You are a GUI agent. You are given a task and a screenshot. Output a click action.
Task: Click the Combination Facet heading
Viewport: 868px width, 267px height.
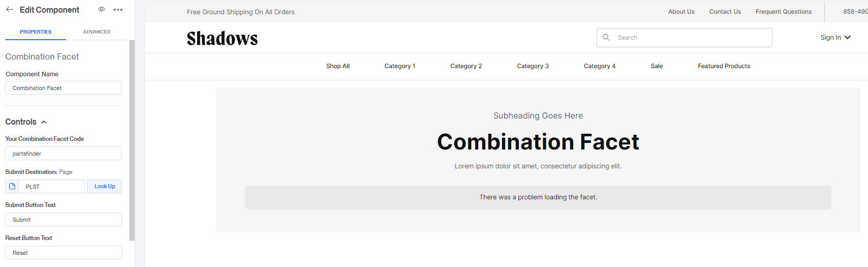(538, 142)
